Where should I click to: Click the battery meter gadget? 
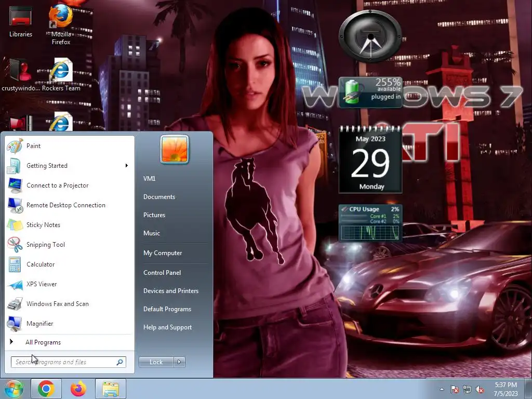point(370,92)
